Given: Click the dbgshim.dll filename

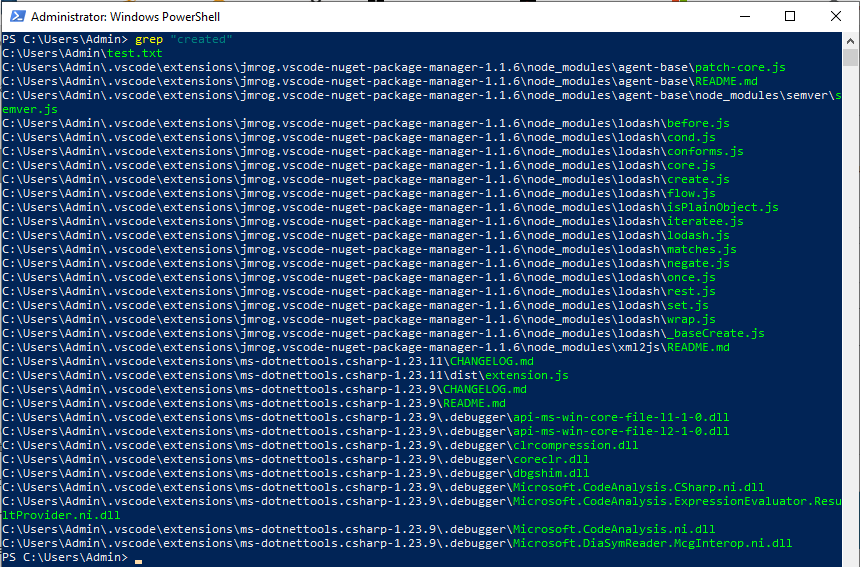Looking at the screenshot, I should [550, 473].
